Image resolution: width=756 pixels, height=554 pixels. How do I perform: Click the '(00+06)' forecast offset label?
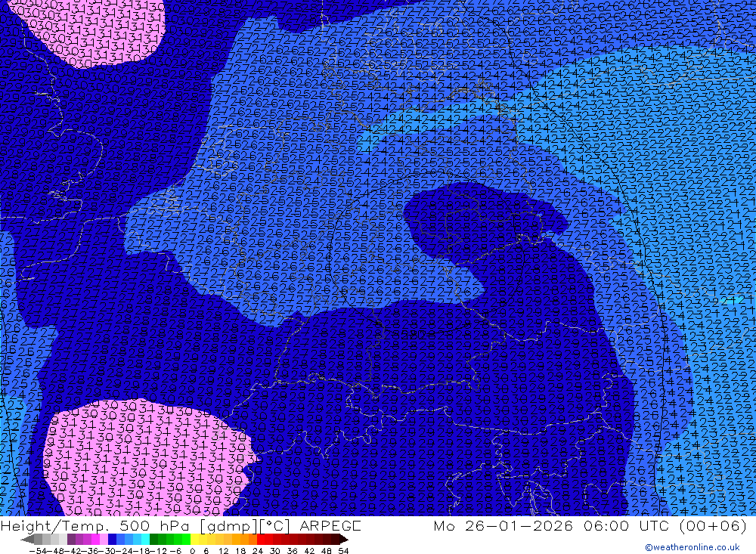click(713, 525)
